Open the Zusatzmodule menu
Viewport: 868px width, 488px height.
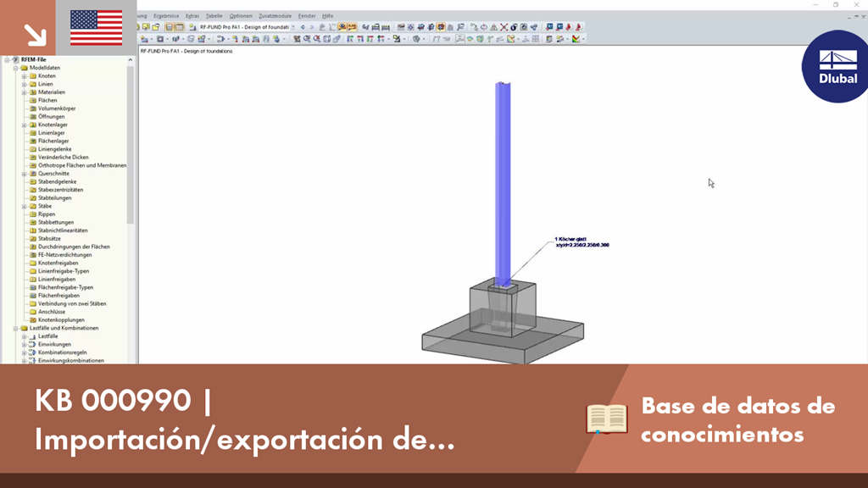(275, 16)
